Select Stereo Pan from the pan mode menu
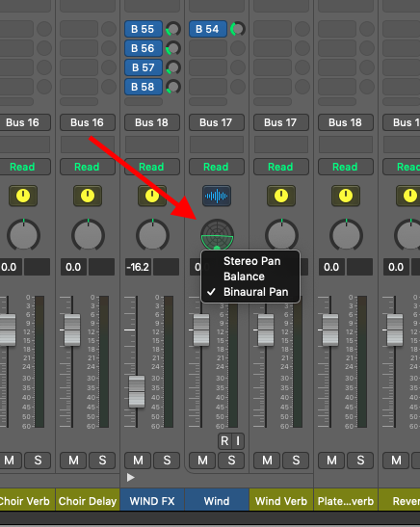Image resolution: width=420 pixels, height=527 pixels. pyautogui.click(x=251, y=261)
